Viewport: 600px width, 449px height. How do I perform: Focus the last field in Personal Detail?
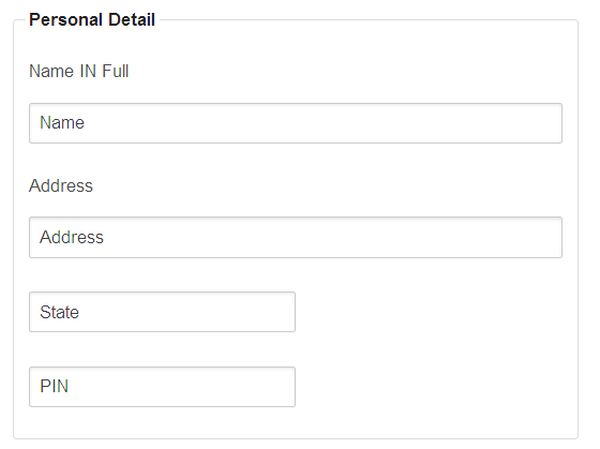162,387
